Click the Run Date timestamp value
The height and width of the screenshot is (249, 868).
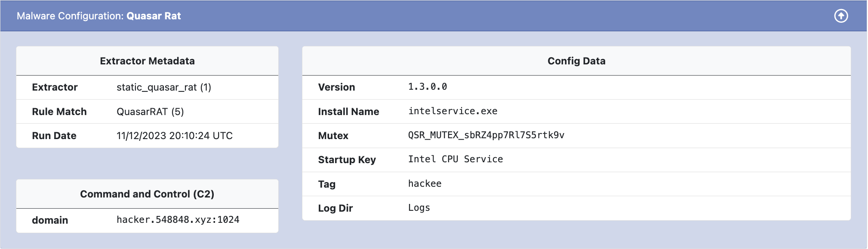point(174,136)
